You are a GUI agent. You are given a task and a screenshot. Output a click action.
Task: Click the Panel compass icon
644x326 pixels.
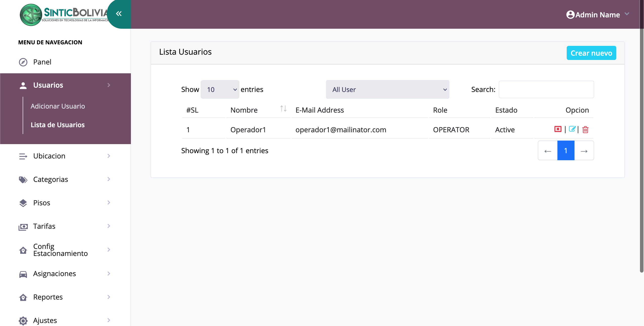click(23, 62)
